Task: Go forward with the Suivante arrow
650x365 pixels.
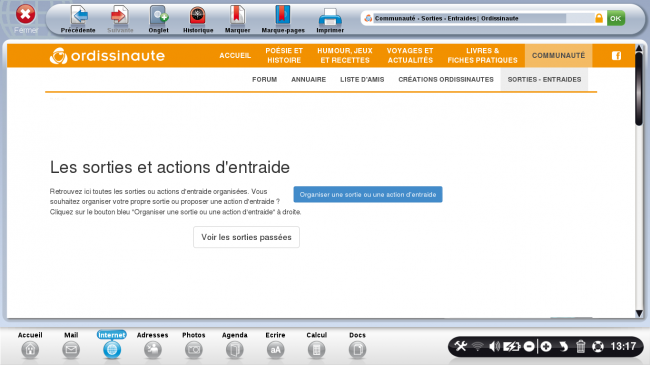Action: click(x=120, y=19)
